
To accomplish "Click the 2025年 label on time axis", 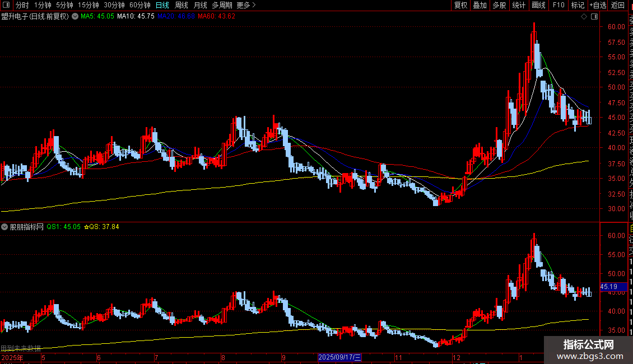I will click(12, 357).
